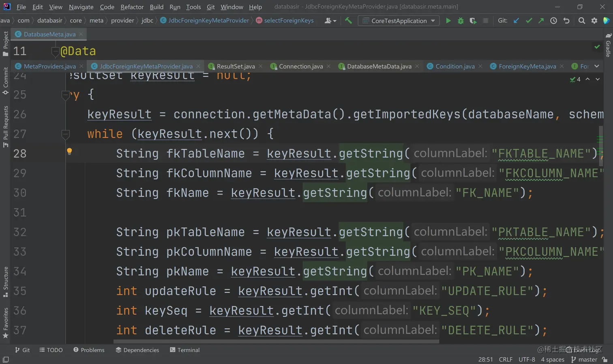Collapse the try block fold on line 25
This screenshot has width=613, height=364.
tap(66, 95)
